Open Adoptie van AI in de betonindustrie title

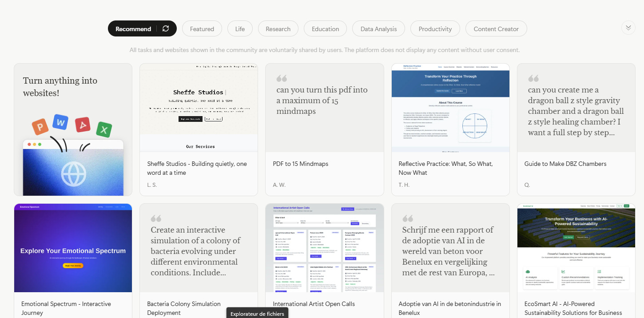pyautogui.click(x=450, y=308)
